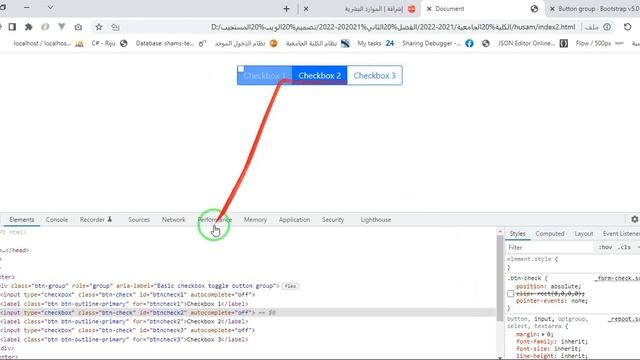Open a new browser tab with plus
Image resolution: width=640 pixels, height=360 pixels.
(286, 9)
